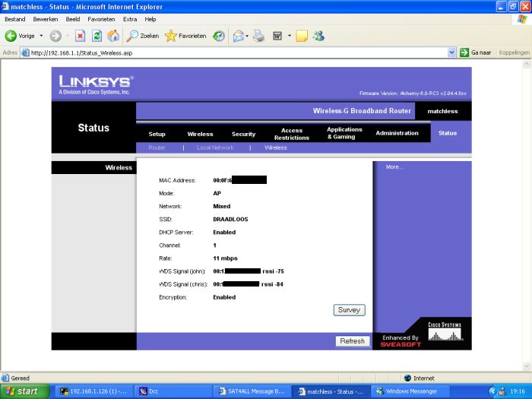Click the SSID value DRAADLOOS
The image size is (532, 399).
(230, 219)
